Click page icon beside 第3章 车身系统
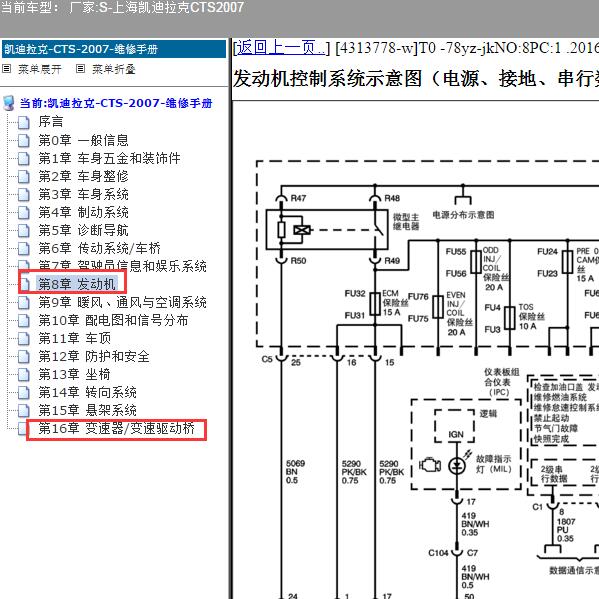This screenshot has height=599, width=599. (x=24, y=194)
